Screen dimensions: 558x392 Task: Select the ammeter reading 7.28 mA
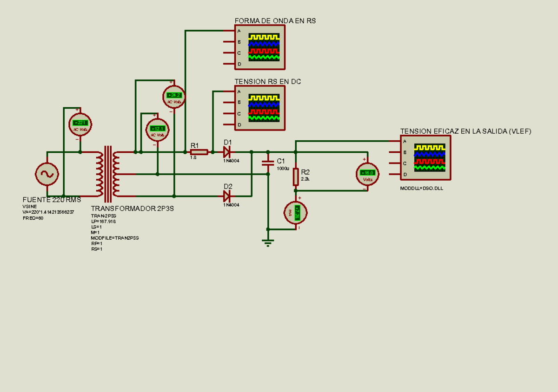297,212
